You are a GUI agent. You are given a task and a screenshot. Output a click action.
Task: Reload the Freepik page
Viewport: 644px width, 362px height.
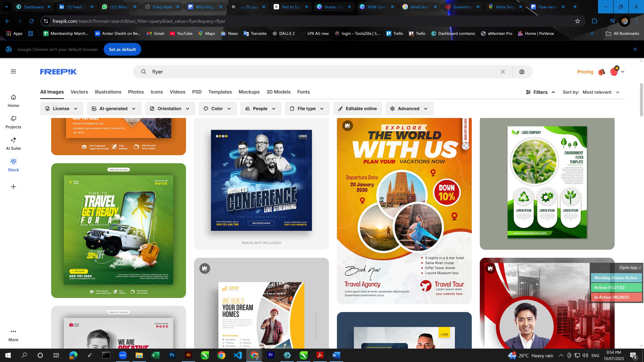click(32, 21)
